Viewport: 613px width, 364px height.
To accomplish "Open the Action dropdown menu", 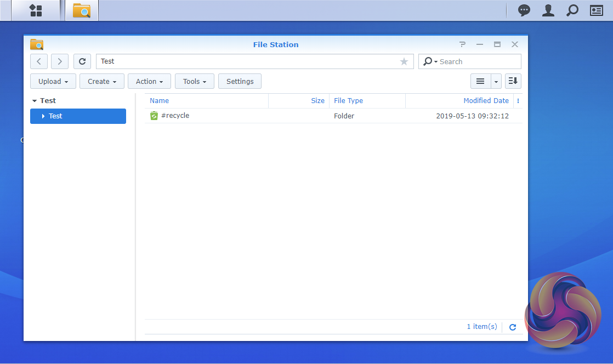I will [x=149, y=81].
